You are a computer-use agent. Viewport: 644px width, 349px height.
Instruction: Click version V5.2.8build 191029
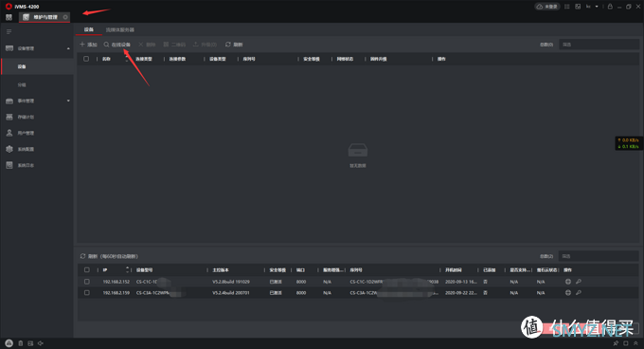[231, 282]
